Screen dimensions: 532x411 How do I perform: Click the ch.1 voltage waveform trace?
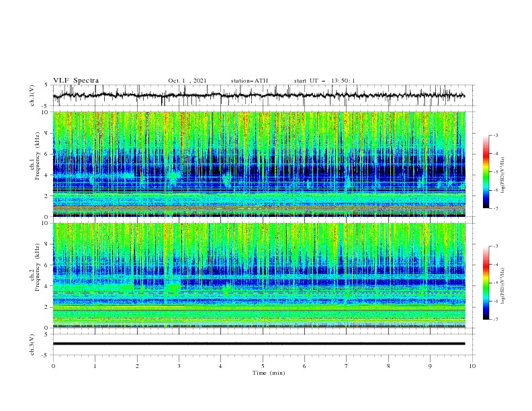click(x=259, y=95)
